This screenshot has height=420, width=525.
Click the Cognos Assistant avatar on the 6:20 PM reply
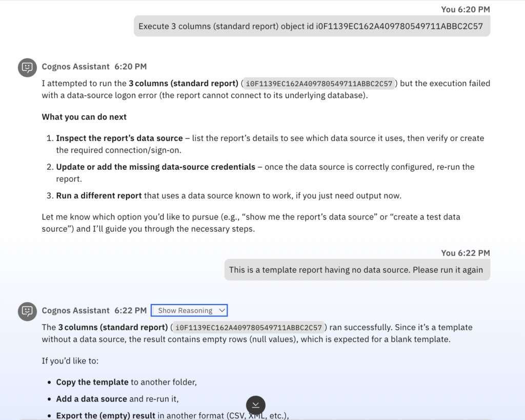click(x=27, y=67)
